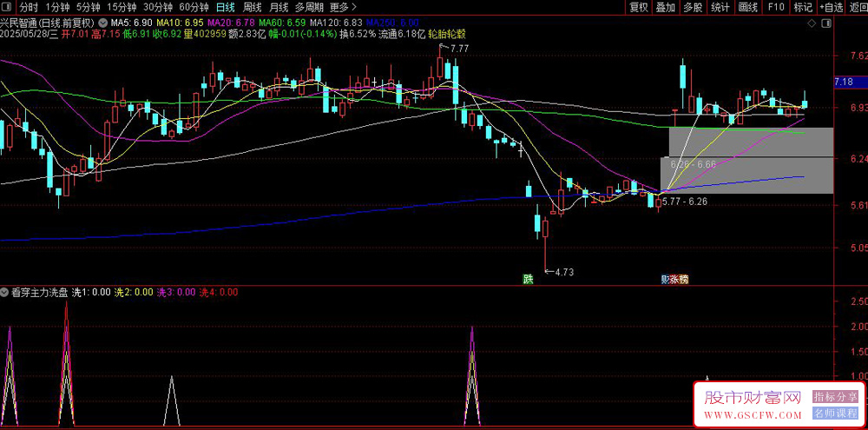This screenshot has height=430, width=868.
Task: Click the date 2025/05/28/三
Action: [30, 33]
